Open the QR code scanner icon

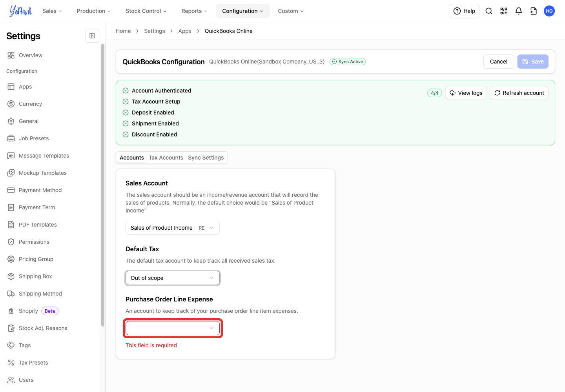point(504,11)
